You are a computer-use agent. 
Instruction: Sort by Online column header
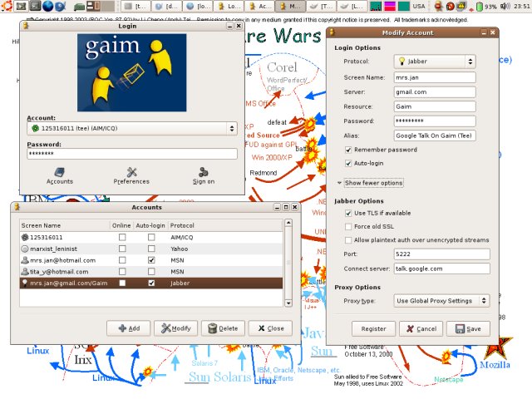pyautogui.click(x=121, y=225)
